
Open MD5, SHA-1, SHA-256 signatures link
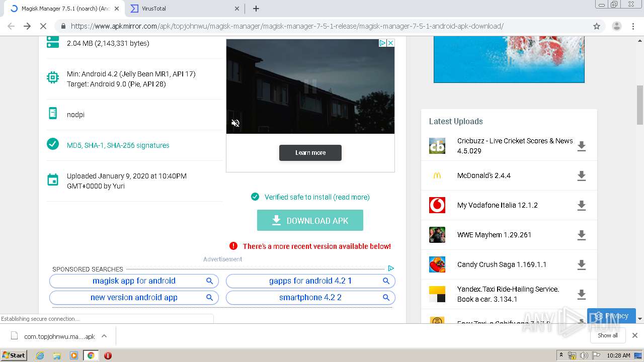[x=118, y=145]
